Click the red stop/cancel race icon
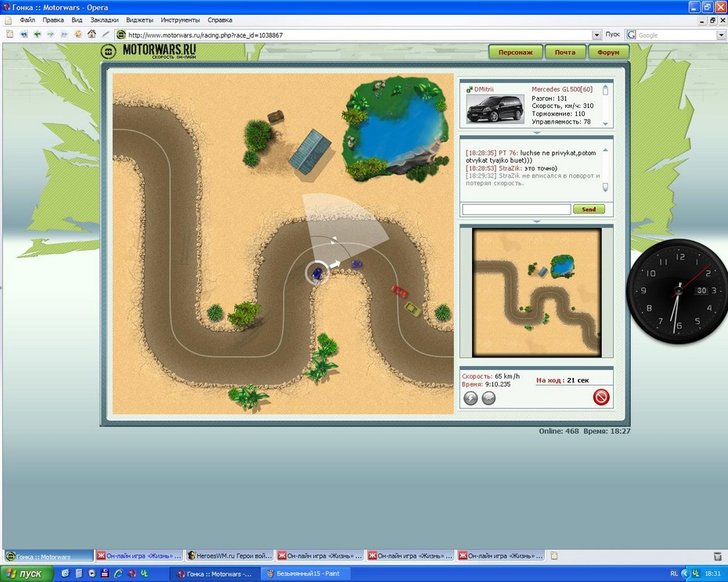The height and width of the screenshot is (582, 728). (600, 397)
